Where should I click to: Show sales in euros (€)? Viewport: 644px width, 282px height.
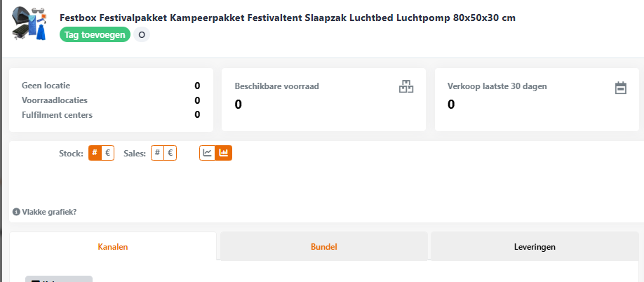(x=170, y=153)
